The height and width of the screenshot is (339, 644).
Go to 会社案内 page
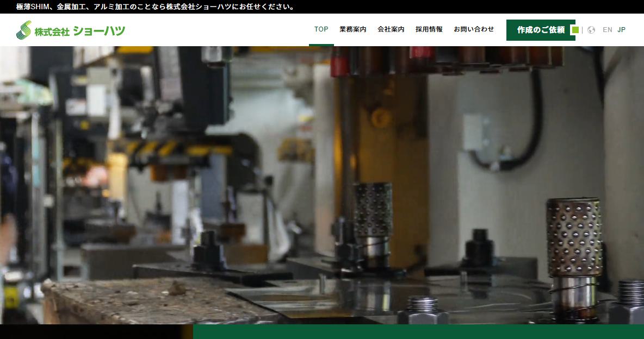coord(391,29)
